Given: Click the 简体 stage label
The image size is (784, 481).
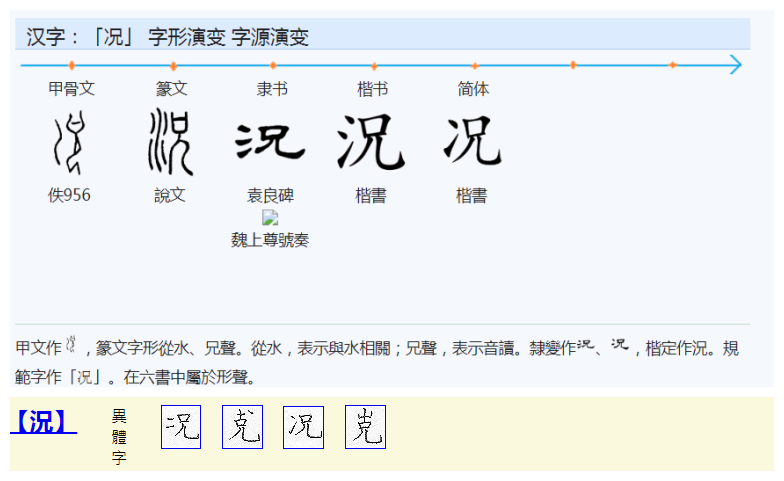Looking at the screenshot, I should click(473, 89).
